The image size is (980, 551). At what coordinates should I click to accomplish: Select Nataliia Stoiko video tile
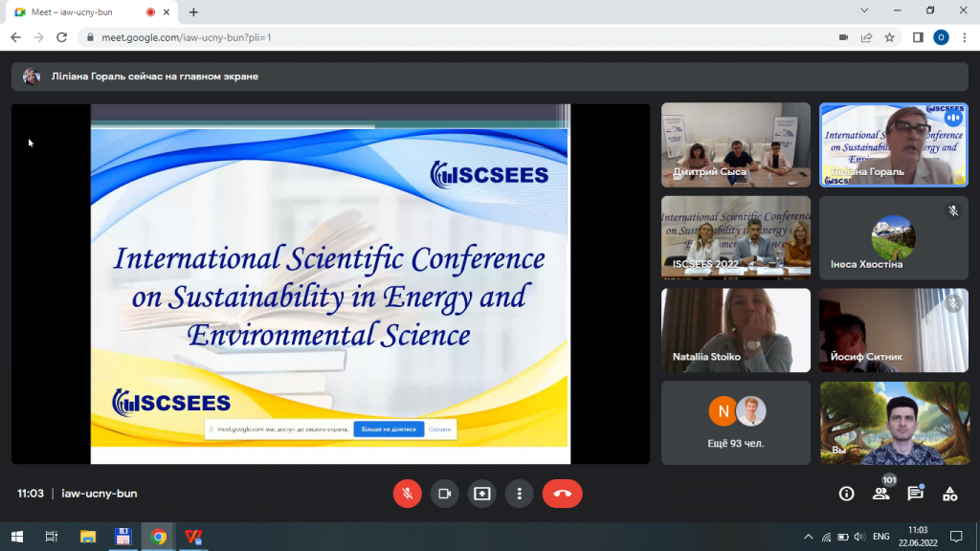coord(736,330)
